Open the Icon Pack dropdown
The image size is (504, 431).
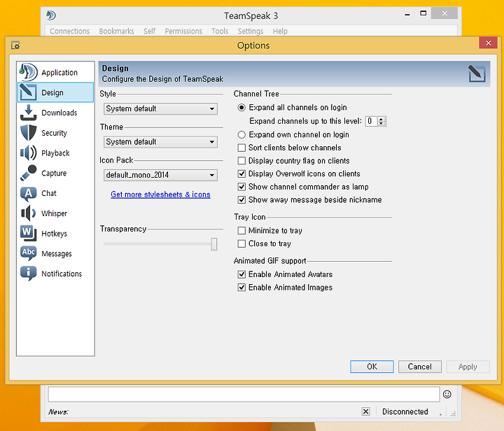tap(160, 175)
